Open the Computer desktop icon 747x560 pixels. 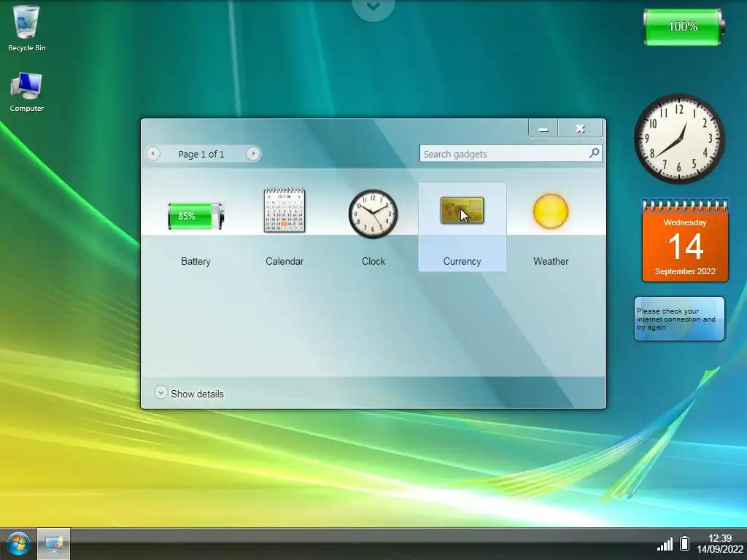[x=27, y=92]
